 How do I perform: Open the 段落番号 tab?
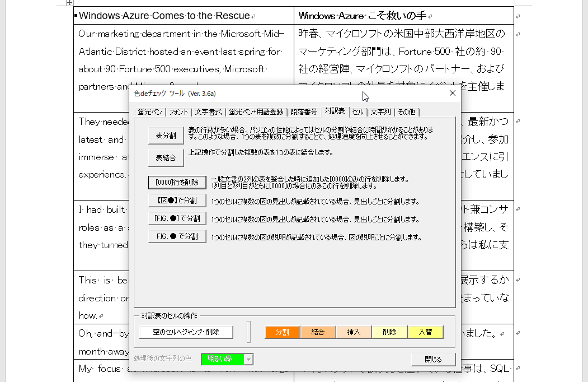[304, 112]
